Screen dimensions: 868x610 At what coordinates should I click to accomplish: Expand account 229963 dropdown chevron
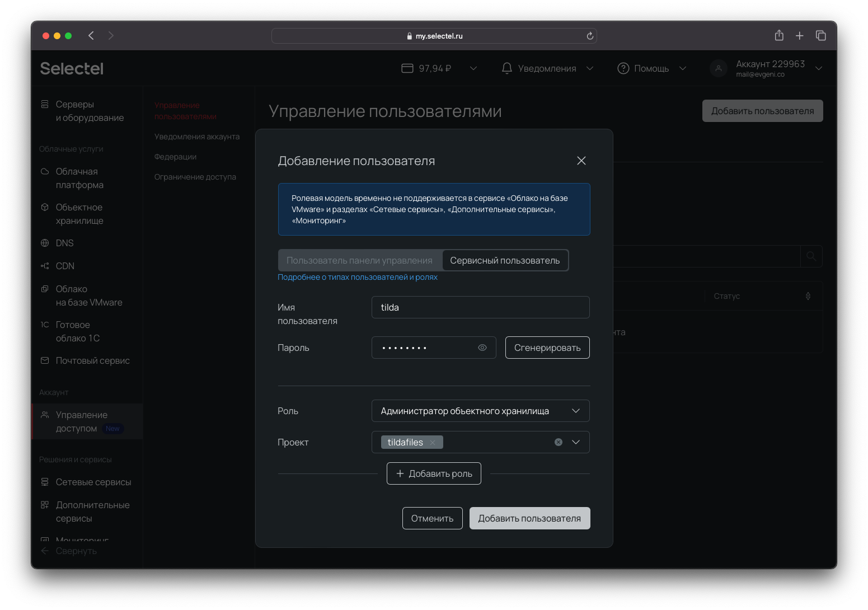coord(819,68)
